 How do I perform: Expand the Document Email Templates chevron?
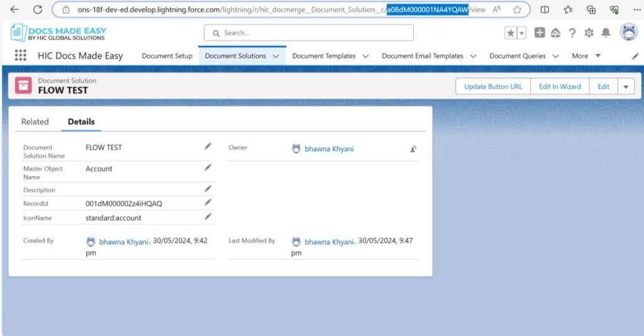[473, 56]
